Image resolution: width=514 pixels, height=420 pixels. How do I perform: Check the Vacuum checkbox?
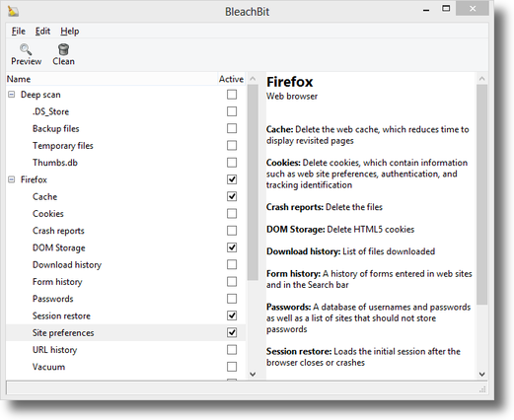(x=232, y=367)
